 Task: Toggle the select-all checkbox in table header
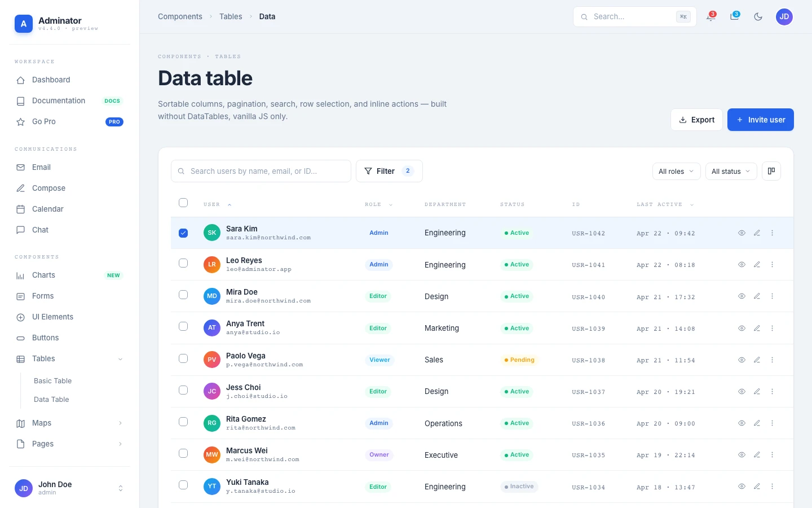coord(183,203)
